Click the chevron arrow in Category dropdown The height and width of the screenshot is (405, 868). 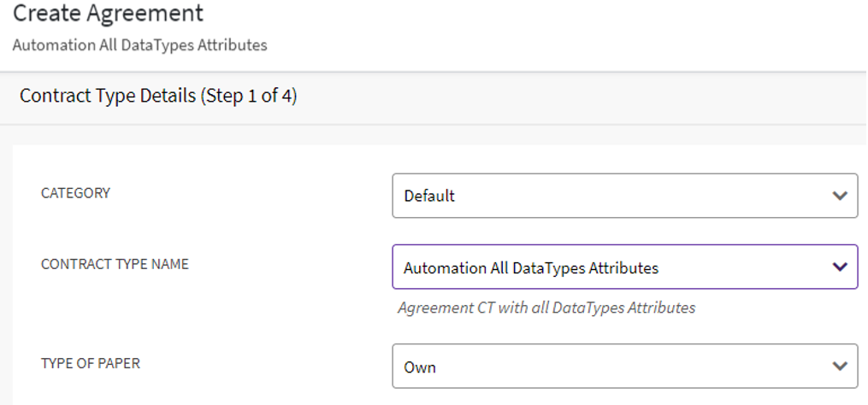839,196
